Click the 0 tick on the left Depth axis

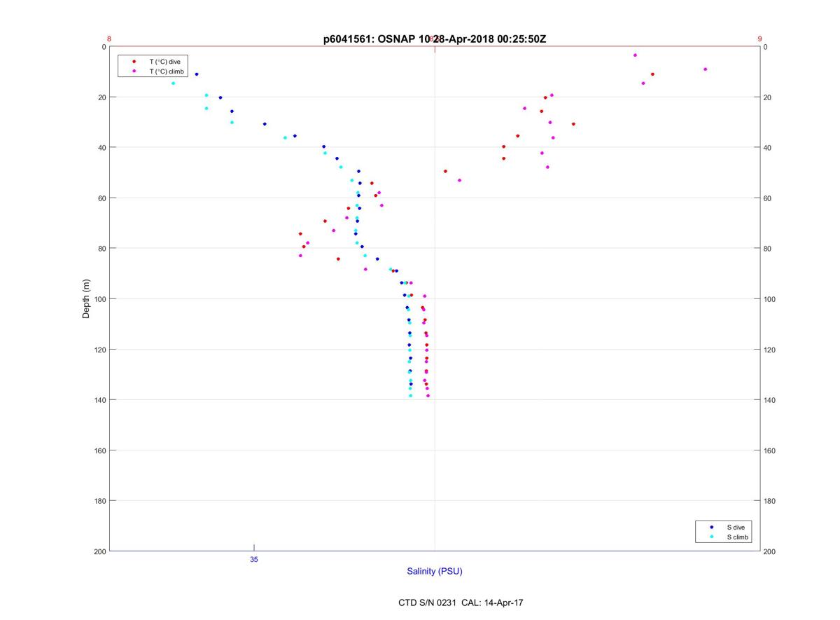[104, 47]
